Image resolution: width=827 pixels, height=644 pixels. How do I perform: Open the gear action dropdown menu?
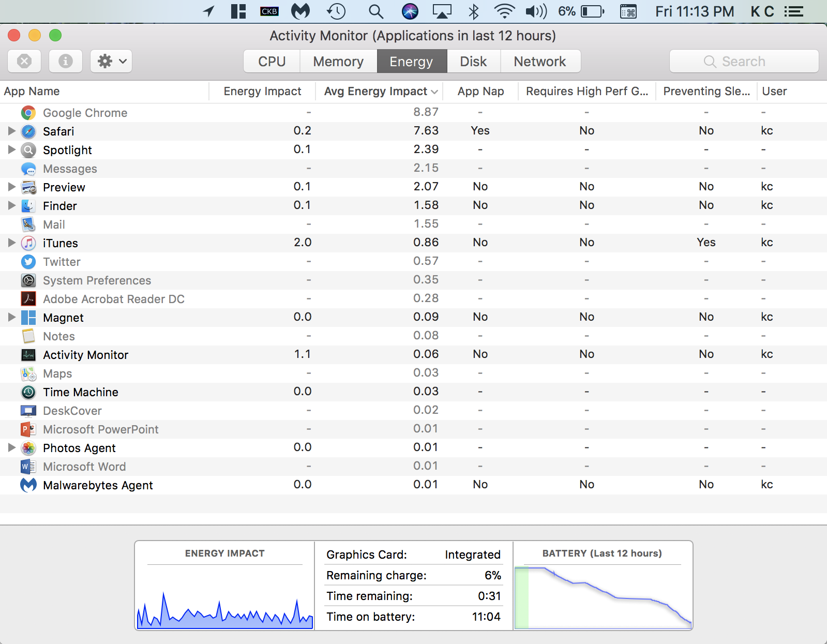(111, 61)
